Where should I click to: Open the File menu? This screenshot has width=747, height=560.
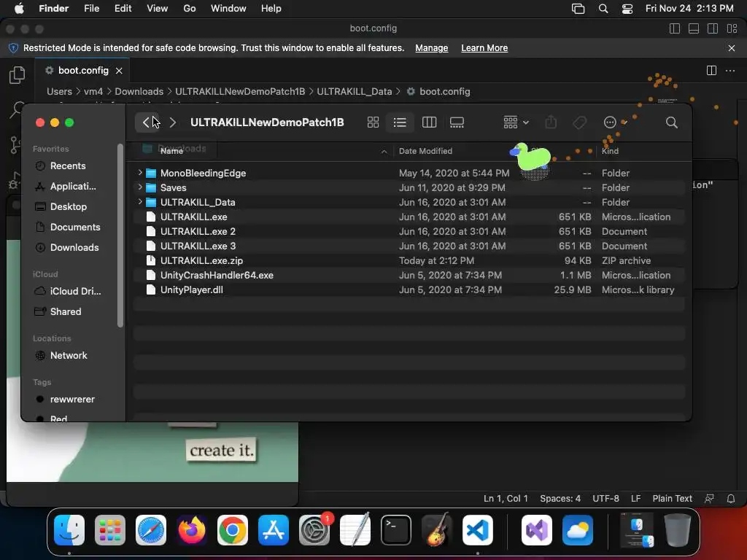coord(91,9)
